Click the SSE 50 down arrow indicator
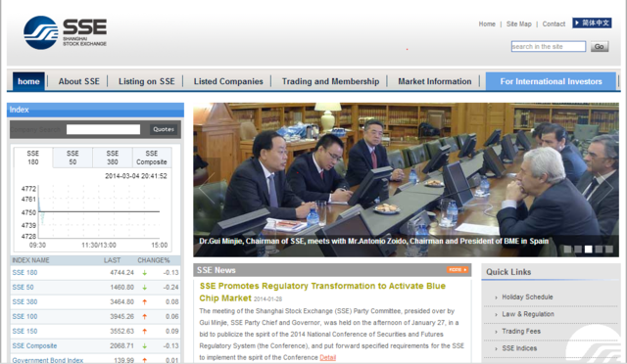627x364 pixels. tap(145, 288)
